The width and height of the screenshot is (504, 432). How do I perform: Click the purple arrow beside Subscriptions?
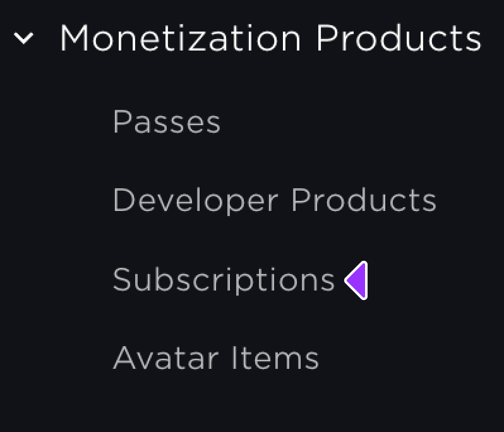point(357,280)
